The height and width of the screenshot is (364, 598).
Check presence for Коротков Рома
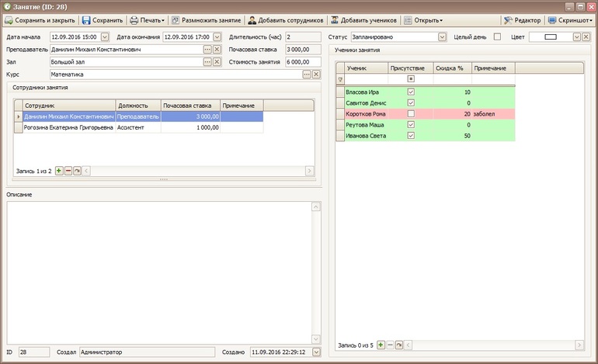point(411,113)
